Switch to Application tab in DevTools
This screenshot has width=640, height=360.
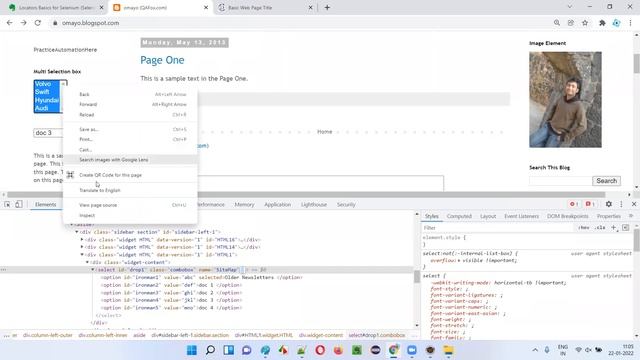pos(278,204)
